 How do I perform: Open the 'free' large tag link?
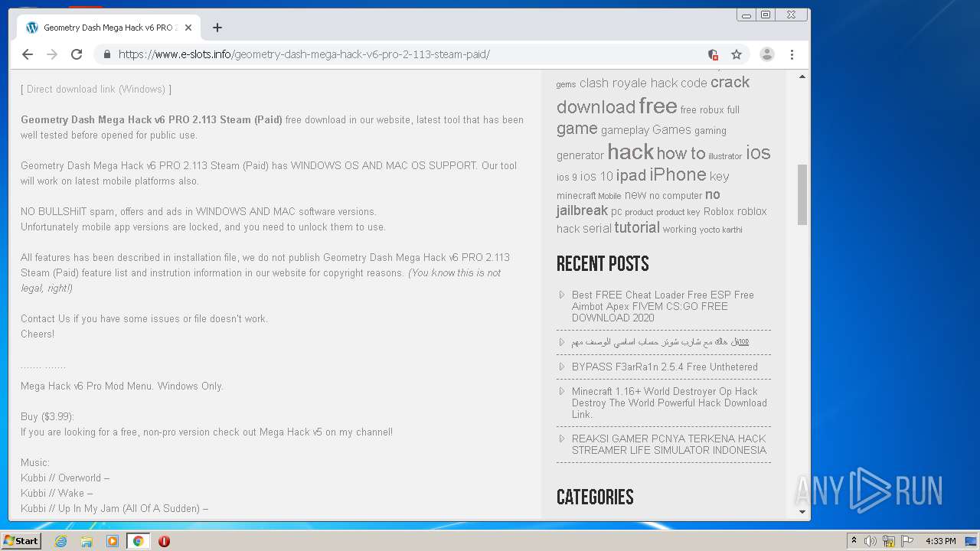(x=658, y=106)
